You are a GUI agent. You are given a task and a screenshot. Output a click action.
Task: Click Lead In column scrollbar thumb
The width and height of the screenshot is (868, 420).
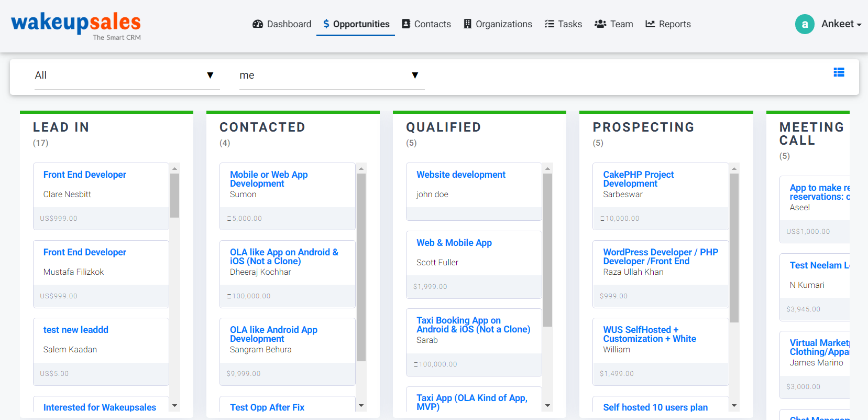click(175, 196)
